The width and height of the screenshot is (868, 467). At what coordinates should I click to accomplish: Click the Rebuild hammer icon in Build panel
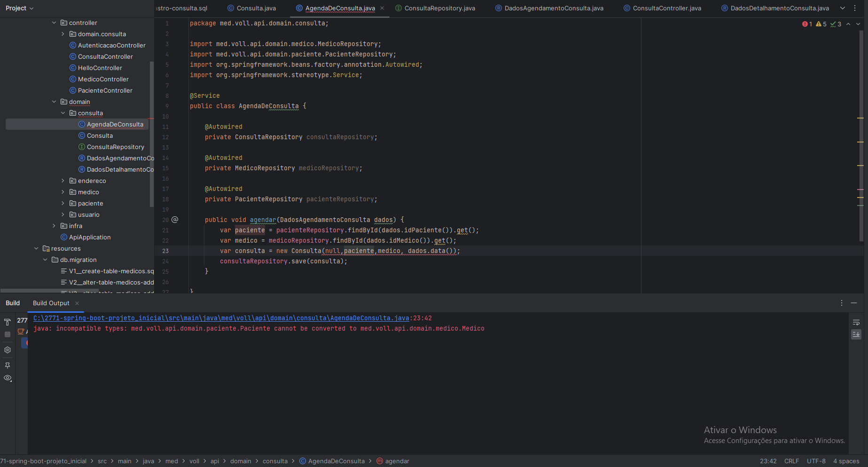click(x=8, y=322)
